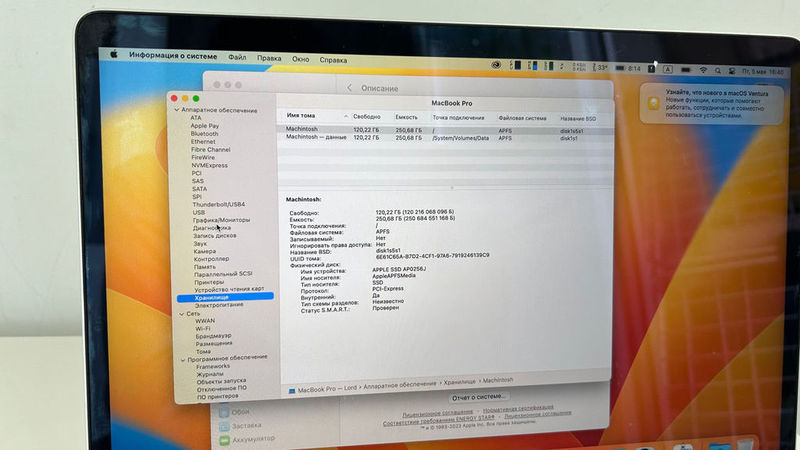Select NVMExpress in the sidebar
The width and height of the screenshot is (800, 450).
tap(210, 165)
